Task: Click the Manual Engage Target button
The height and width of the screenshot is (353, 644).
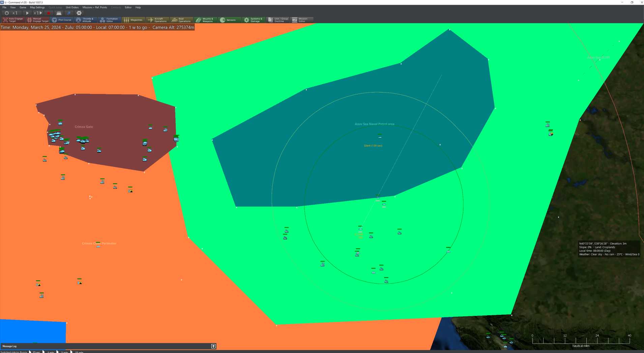Action: click(x=37, y=20)
